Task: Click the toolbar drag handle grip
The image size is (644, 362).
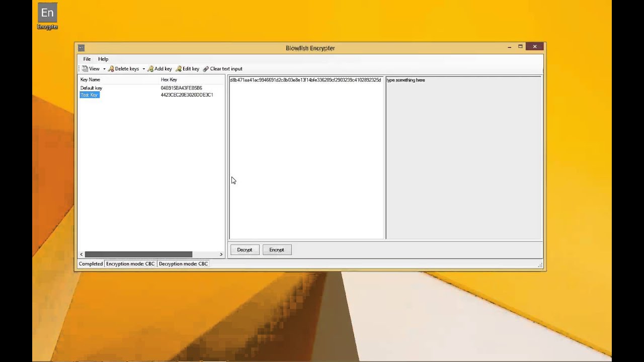Action: 79,69
